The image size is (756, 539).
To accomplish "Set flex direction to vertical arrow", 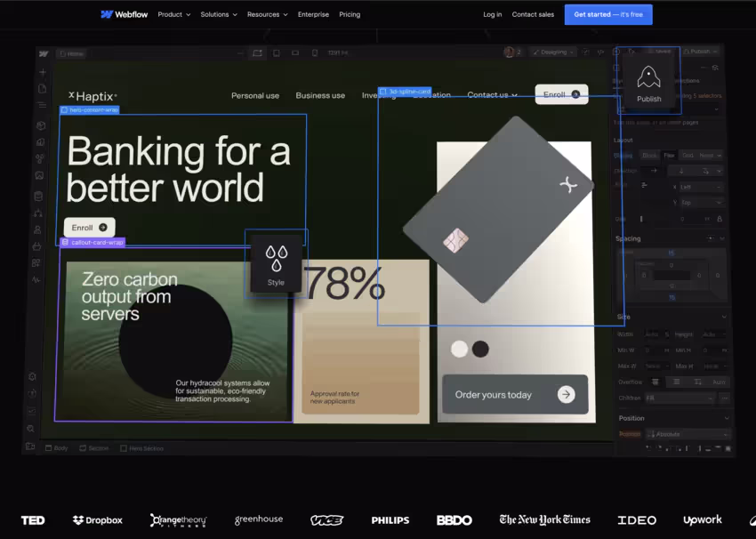I will point(681,171).
